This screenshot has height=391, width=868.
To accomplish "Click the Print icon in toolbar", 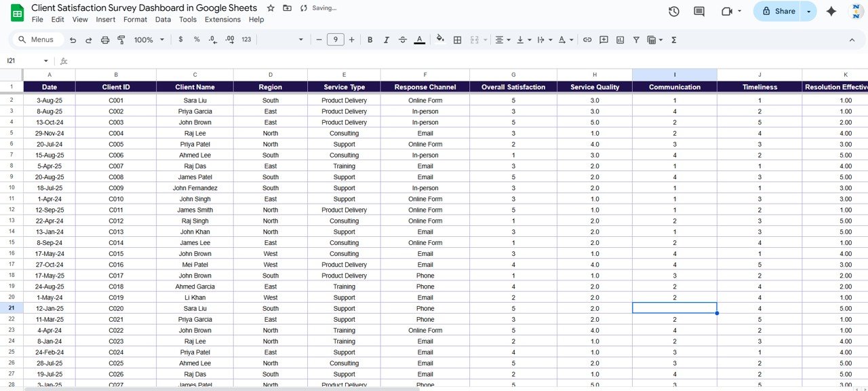I will tap(105, 40).
